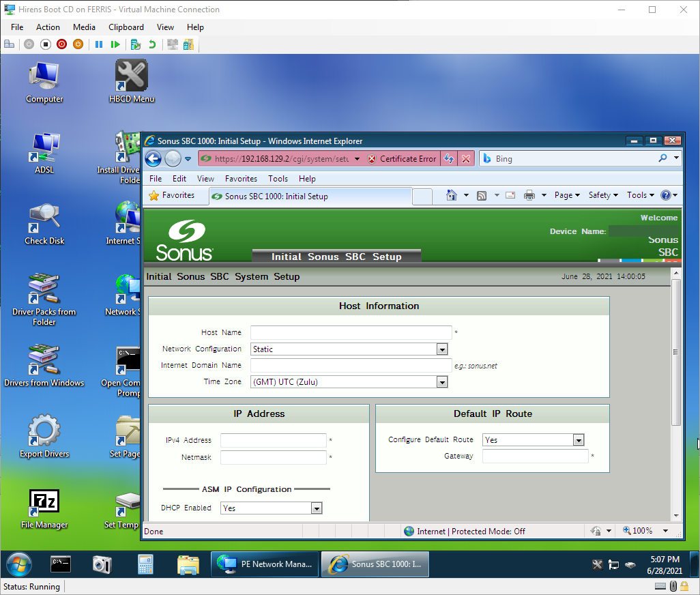Viewport: 700px width, 595px height.
Task: Click the Favorites star button
Action: tap(172, 196)
